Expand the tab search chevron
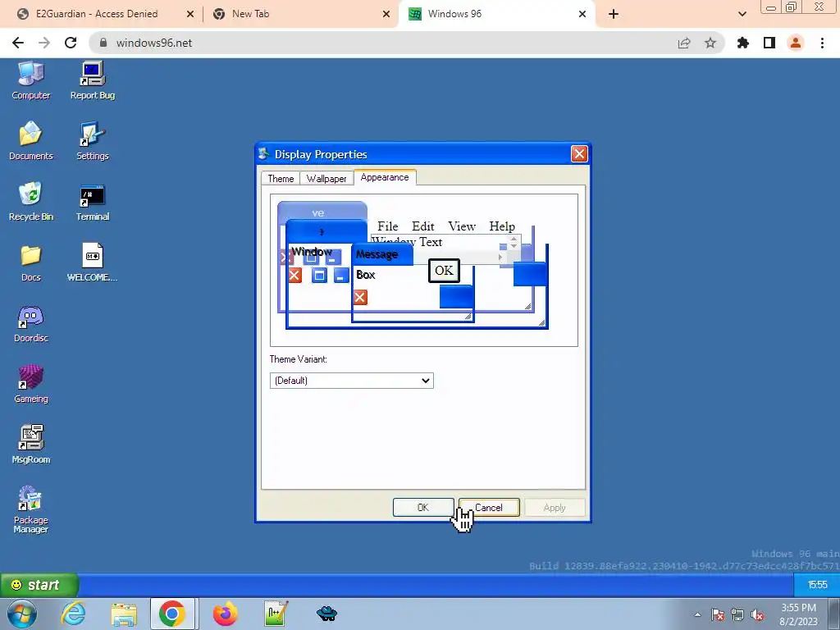The height and width of the screenshot is (630, 840). (x=742, y=14)
